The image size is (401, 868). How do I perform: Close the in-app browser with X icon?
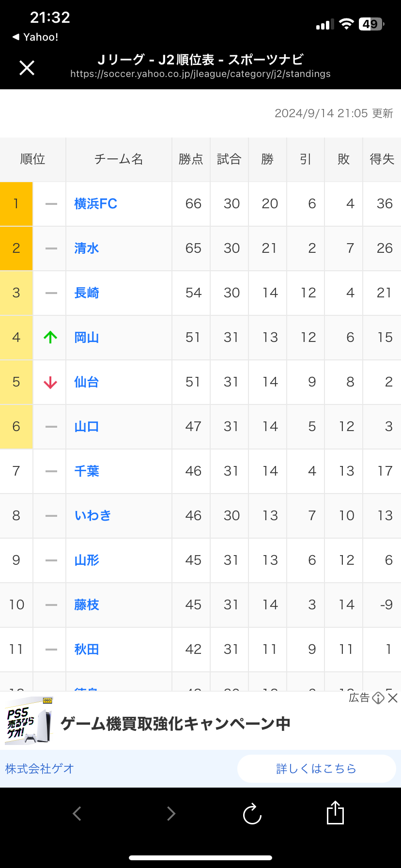click(27, 68)
